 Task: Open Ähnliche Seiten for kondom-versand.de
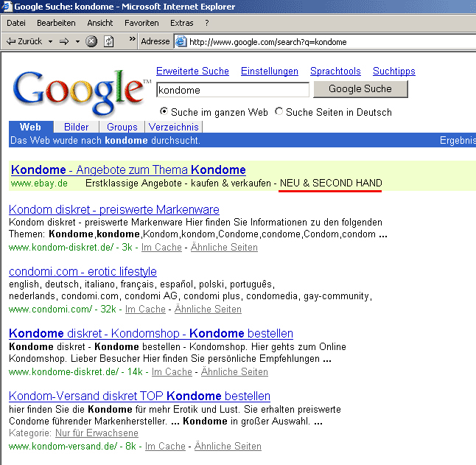[x=228, y=446]
